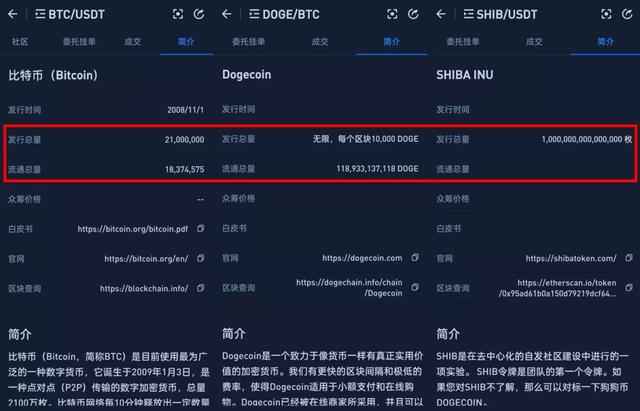Switch to 成交 tab in DOGE/BTC
The height and width of the screenshot is (411, 640).
click(x=320, y=42)
